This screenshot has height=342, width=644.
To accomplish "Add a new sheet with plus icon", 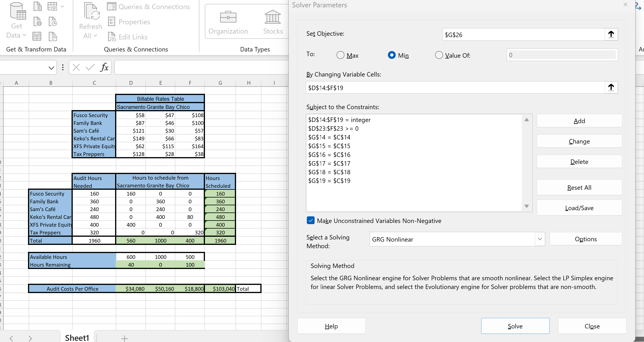I will point(124,338).
